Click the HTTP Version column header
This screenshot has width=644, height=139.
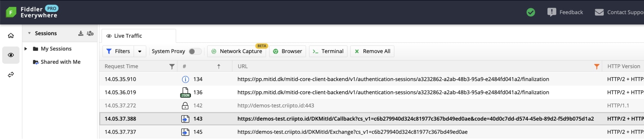[x=624, y=66]
